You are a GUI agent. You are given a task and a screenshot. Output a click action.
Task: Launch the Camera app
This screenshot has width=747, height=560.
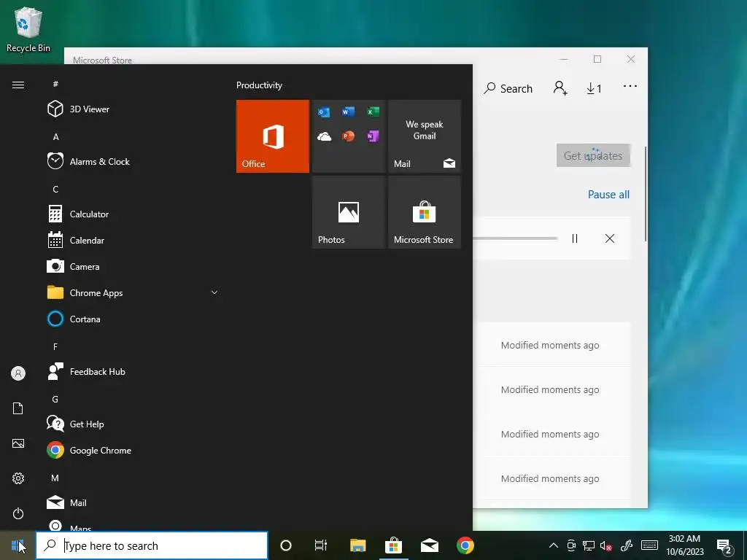[x=133, y=267]
